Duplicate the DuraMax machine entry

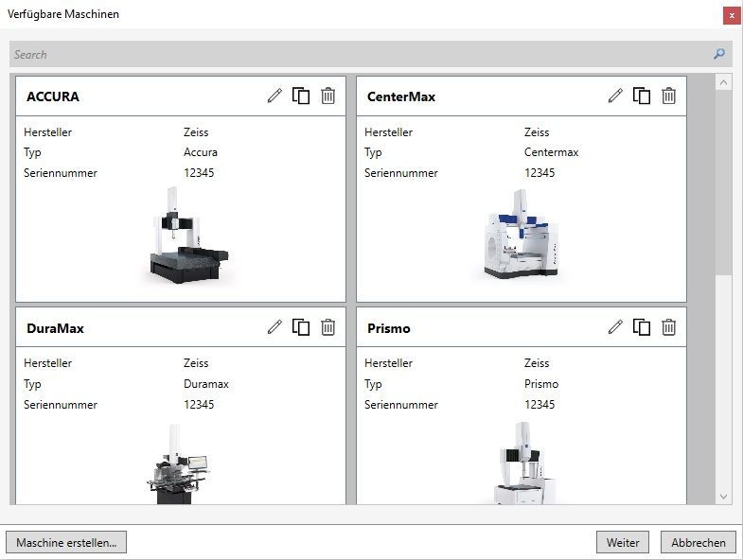[301, 327]
